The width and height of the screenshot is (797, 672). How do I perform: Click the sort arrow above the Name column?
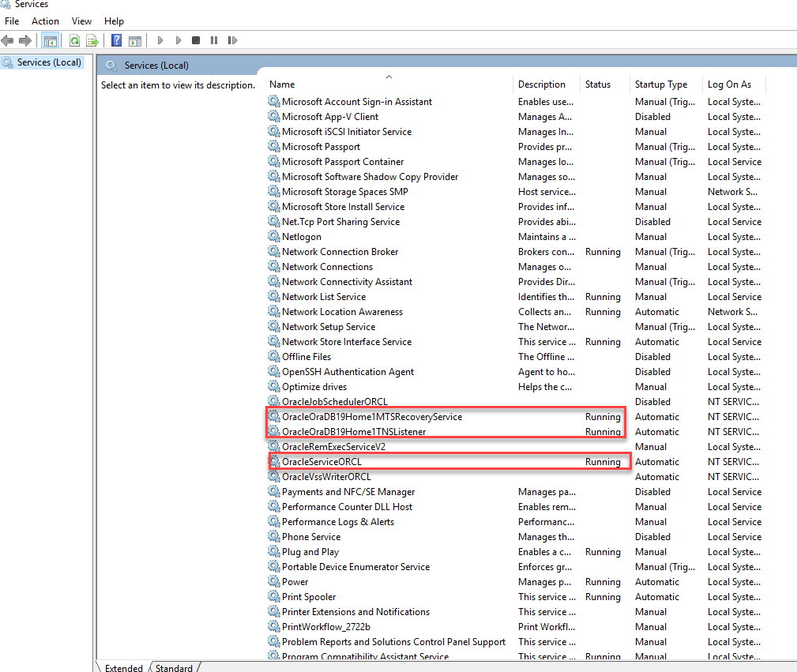(389, 77)
